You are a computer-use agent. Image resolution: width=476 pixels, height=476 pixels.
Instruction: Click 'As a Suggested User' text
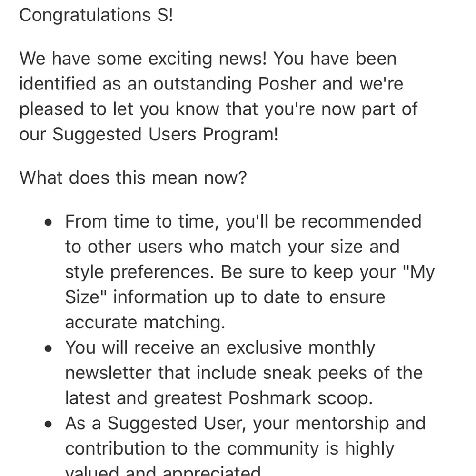(156, 424)
